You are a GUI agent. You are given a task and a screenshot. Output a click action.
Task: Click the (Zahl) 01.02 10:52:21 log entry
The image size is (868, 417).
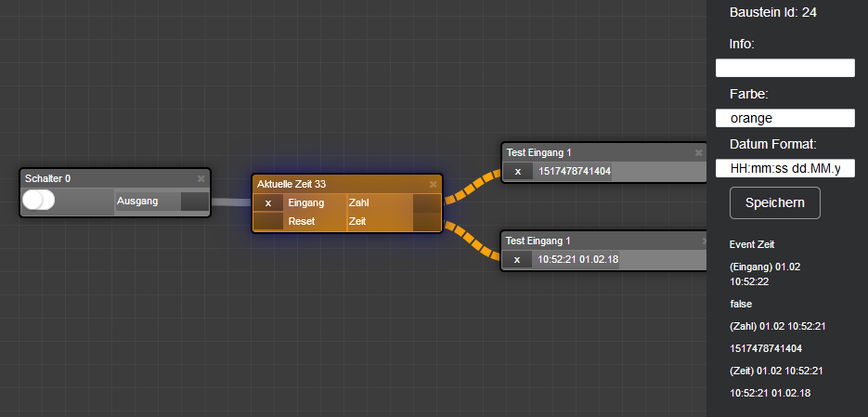pos(778,326)
